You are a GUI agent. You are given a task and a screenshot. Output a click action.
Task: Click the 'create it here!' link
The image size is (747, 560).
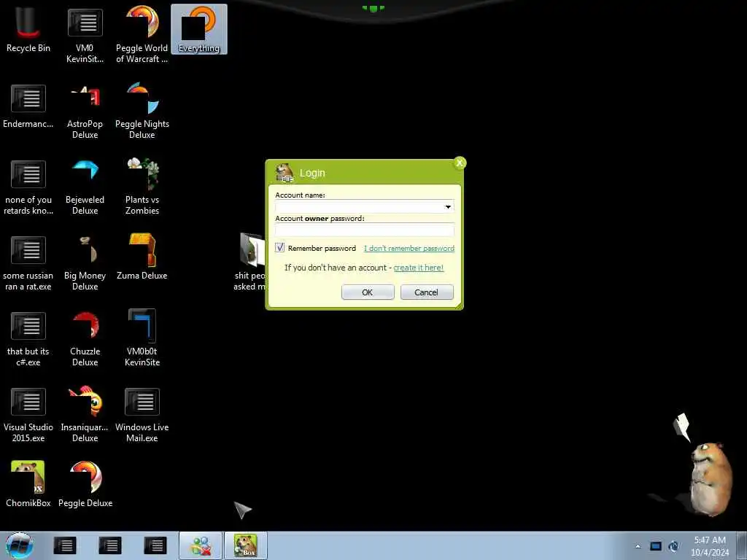pyautogui.click(x=418, y=268)
